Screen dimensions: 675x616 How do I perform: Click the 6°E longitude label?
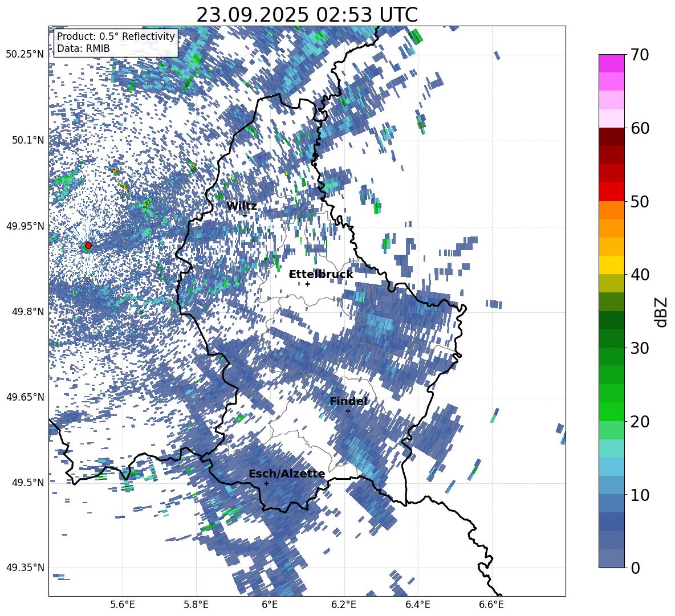(x=270, y=605)
